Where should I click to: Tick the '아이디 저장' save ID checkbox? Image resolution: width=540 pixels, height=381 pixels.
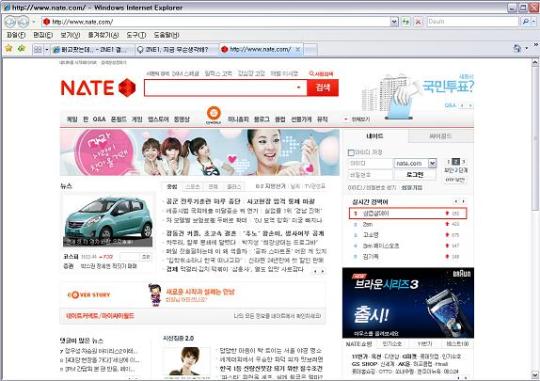(x=351, y=152)
